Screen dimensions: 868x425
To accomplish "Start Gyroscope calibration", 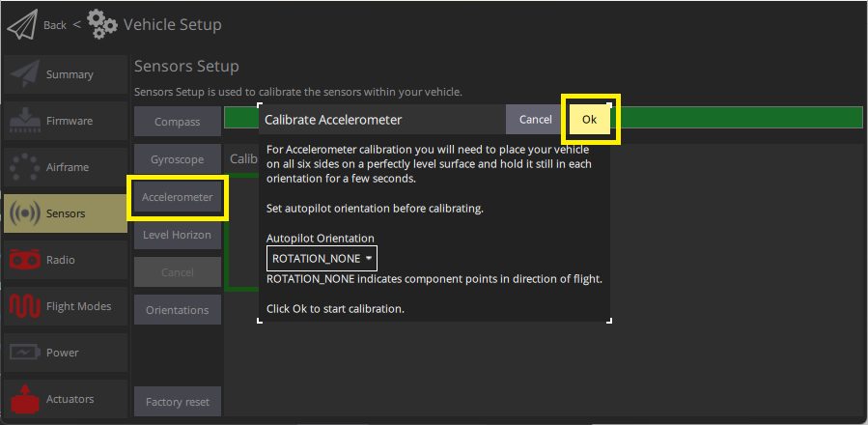I will point(177,158).
